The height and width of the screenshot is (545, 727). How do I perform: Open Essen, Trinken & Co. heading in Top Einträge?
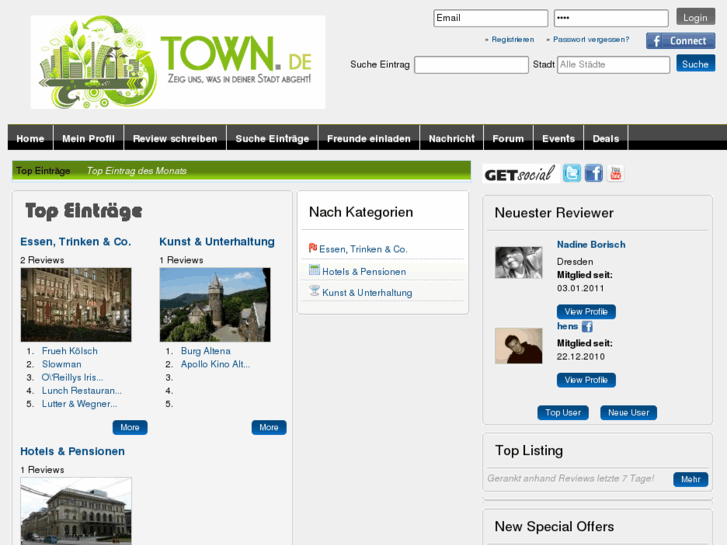tap(76, 242)
